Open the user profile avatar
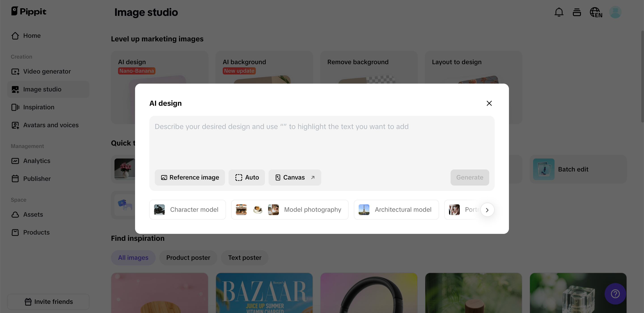Screen dimensions: 644x313 point(615,12)
